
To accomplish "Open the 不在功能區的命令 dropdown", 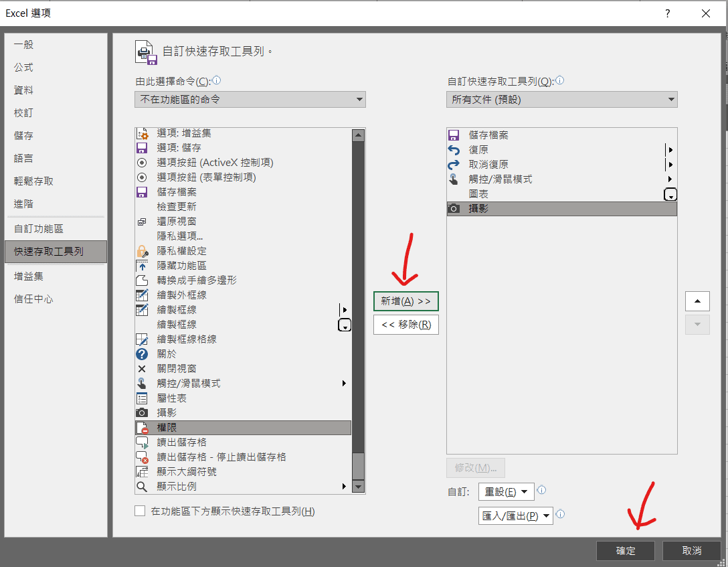I will click(x=250, y=99).
